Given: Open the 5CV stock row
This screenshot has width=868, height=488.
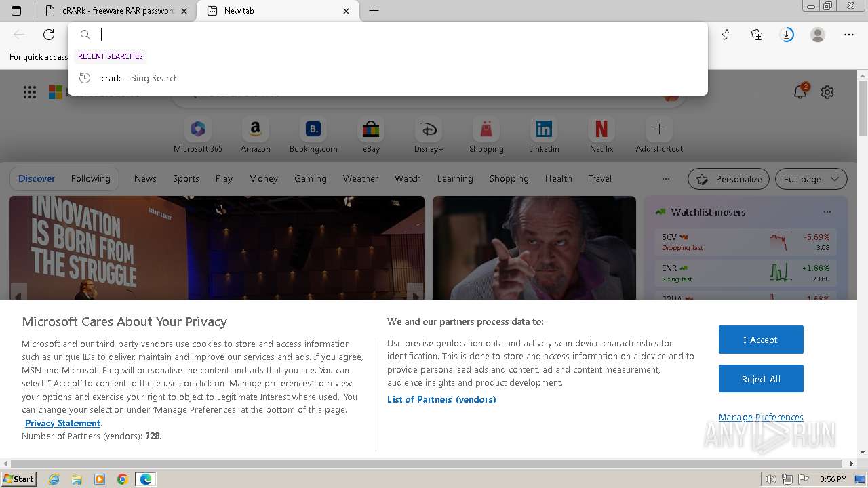Looking at the screenshot, I should [745, 242].
